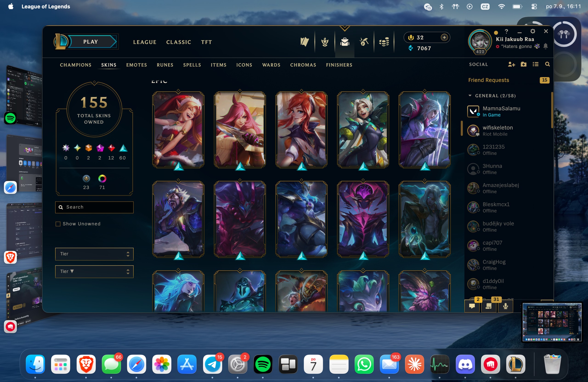This screenshot has height=382, width=588.
Task: Collapse the GENERAL friends group
Action: [470, 95]
